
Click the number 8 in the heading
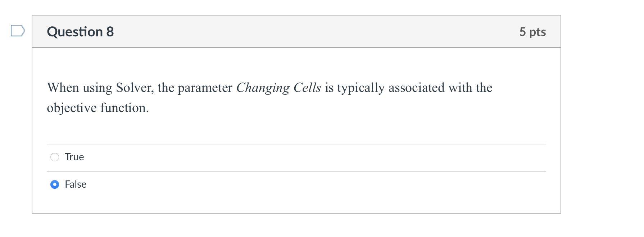(x=110, y=32)
